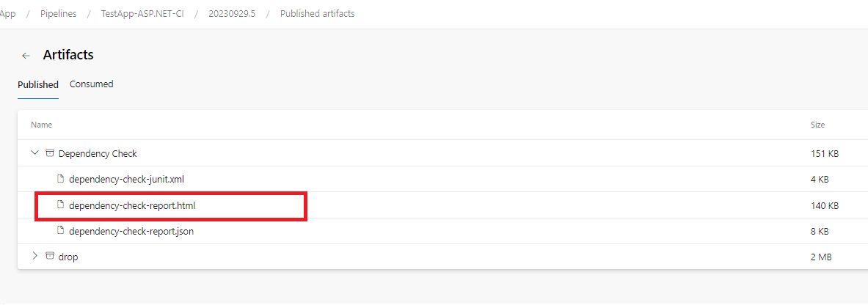Click the back arrow beside Artifacts
This screenshot has height=305, width=868.
(x=26, y=56)
